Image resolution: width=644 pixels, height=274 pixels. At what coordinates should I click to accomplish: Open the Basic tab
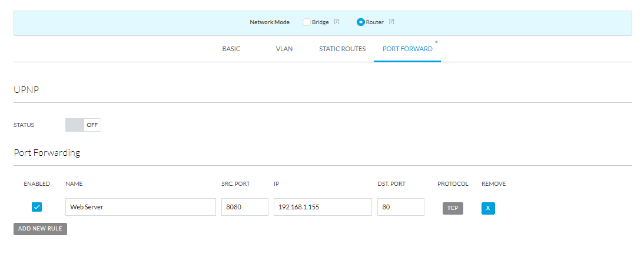point(231,49)
